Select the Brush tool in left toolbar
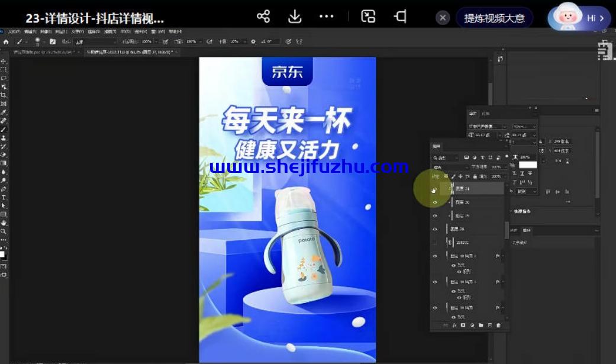The width and height of the screenshot is (616, 364). coord(4,130)
